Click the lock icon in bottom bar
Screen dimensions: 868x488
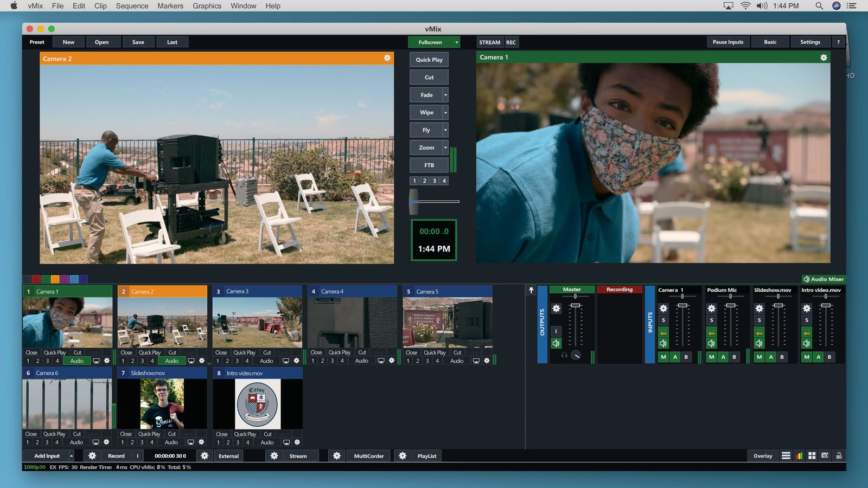coord(839,456)
